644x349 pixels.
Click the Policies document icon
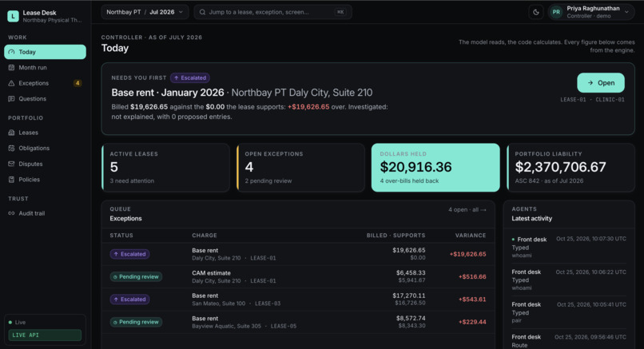(11, 180)
